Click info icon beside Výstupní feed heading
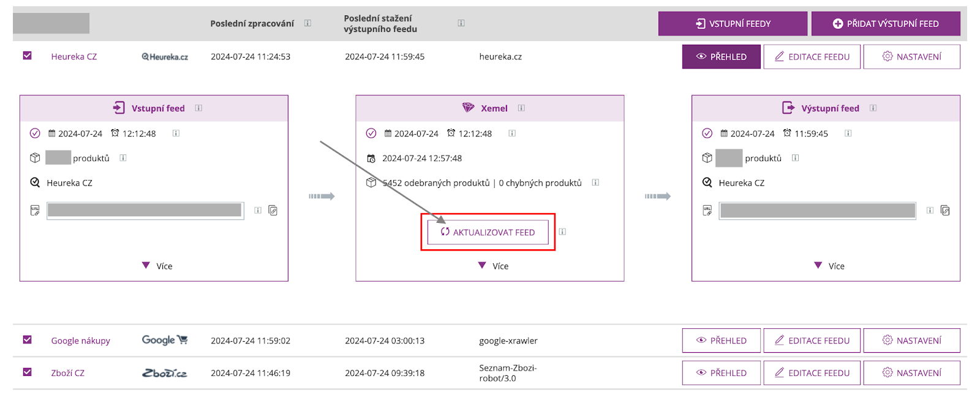The image size is (980, 398). pyautogui.click(x=873, y=108)
